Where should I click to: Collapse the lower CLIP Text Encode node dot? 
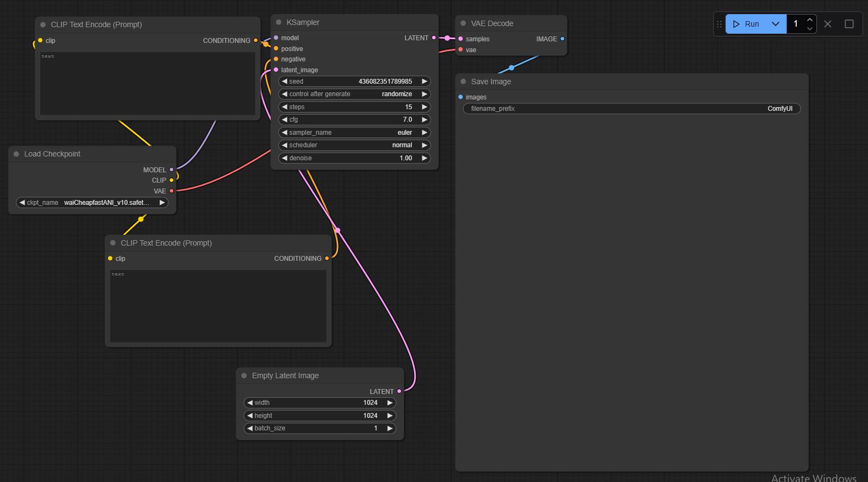coord(113,243)
